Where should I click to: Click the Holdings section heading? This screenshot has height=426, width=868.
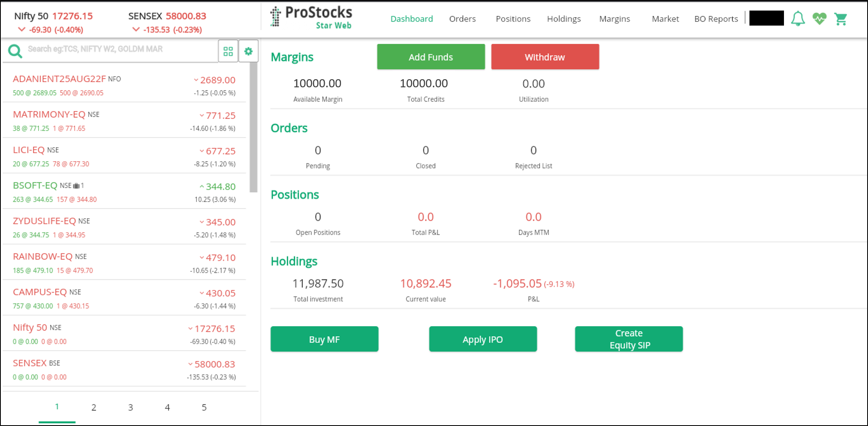pyautogui.click(x=294, y=262)
